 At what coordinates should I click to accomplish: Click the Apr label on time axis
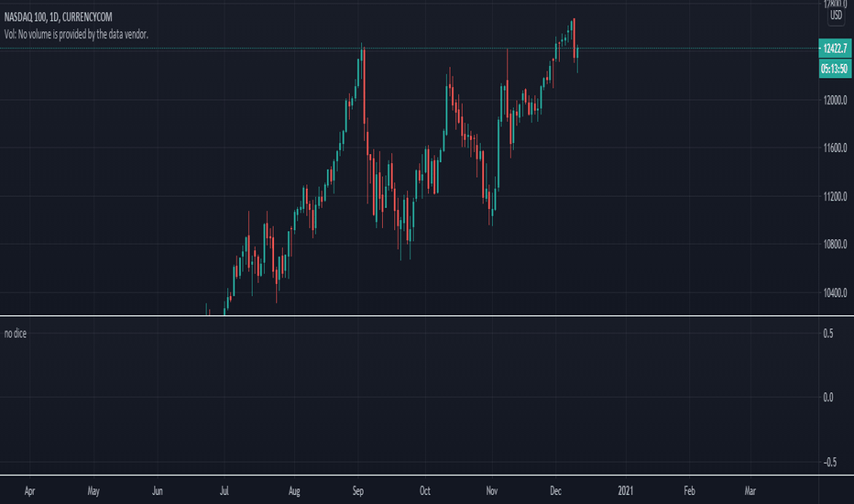29,491
